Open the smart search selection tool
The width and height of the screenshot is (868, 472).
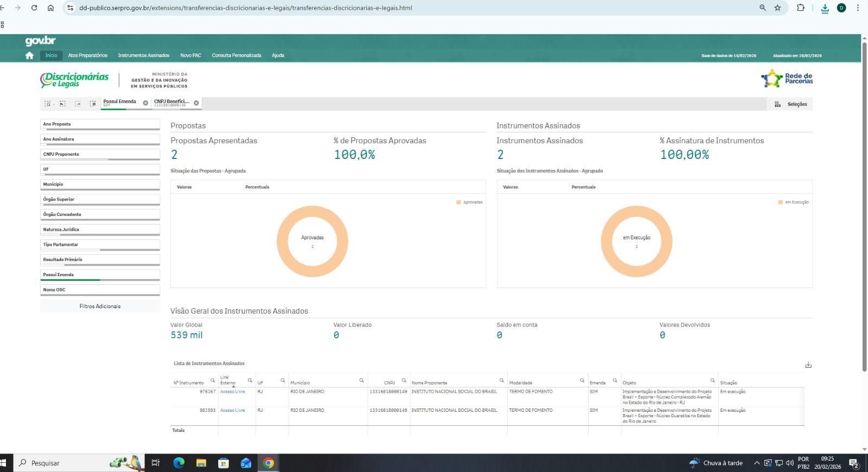click(x=48, y=104)
